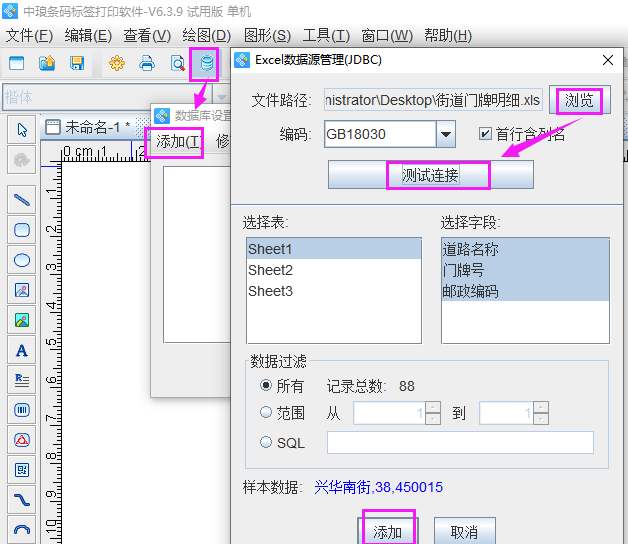628x544 pixels.
Task: Open document settings gear icon
Action: [x=117, y=63]
